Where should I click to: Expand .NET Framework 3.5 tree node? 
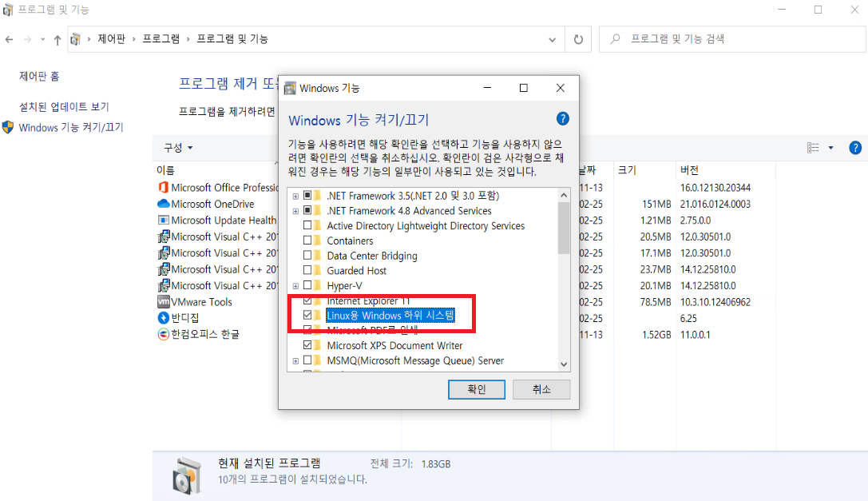[x=295, y=197]
